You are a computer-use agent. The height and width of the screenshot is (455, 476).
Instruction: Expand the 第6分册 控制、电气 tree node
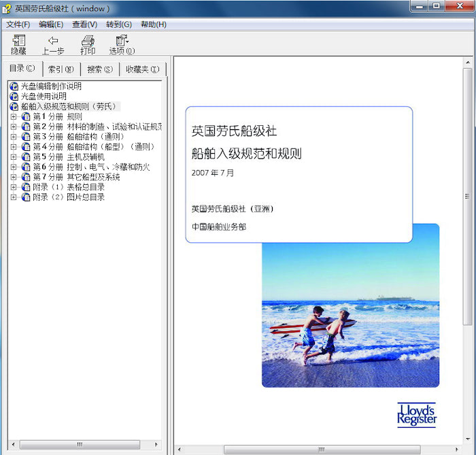14,167
